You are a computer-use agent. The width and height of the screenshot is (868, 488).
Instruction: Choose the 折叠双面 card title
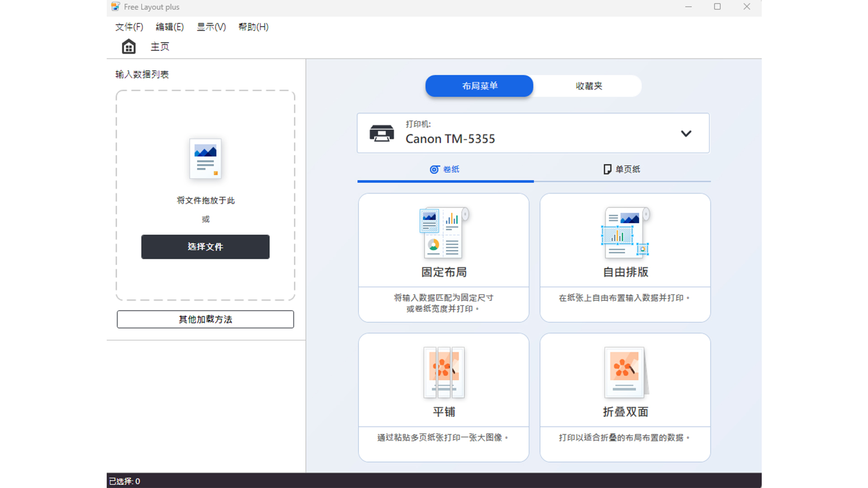click(626, 412)
